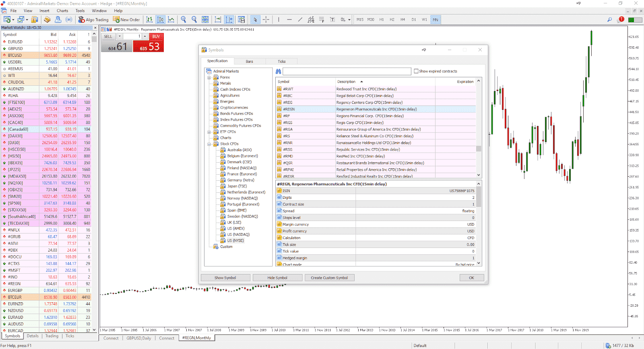Screen dimensions: 644x349
Task: Click the red BUY price button
Action: [x=149, y=46]
